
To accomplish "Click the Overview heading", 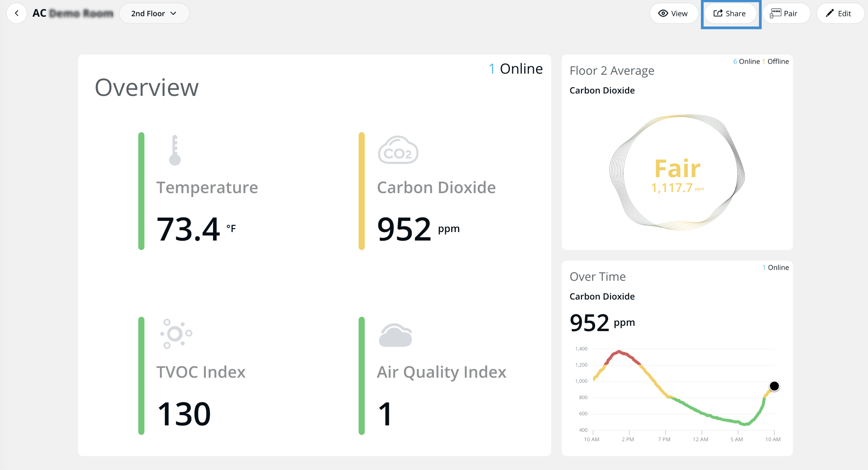I will tap(147, 88).
